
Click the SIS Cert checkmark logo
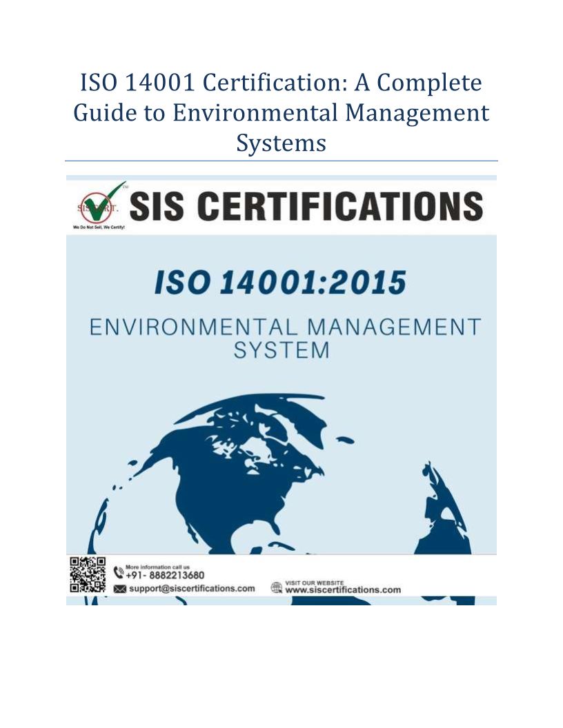click(x=100, y=203)
